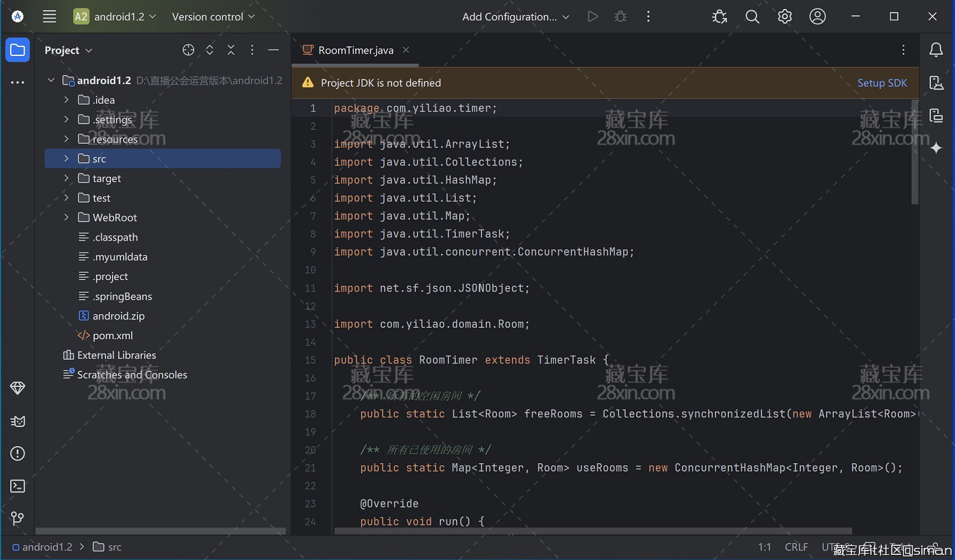Open Version control dropdown

(213, 17)
